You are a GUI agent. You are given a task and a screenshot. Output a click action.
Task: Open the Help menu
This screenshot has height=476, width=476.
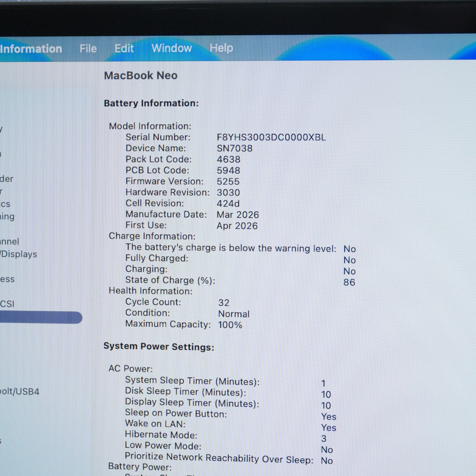221,48
